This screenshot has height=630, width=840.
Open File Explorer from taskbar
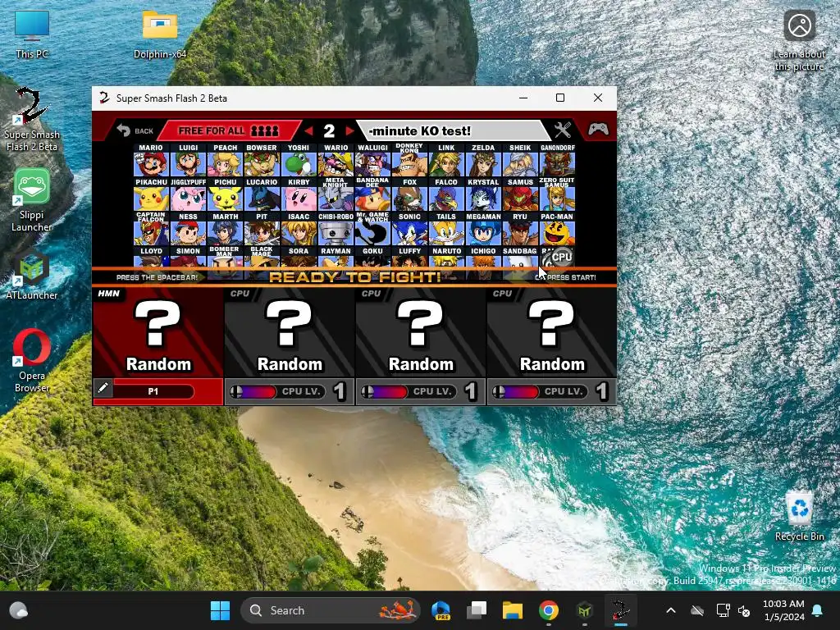click(x=512, y=610)
